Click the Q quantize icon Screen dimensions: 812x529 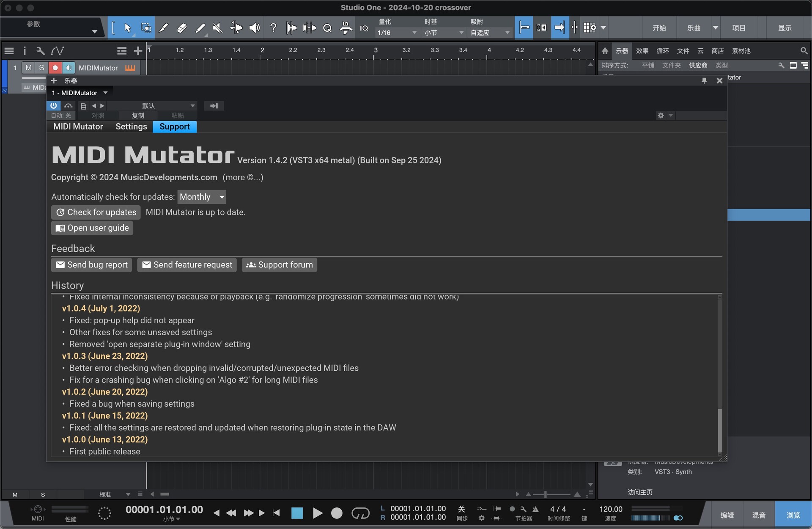click(x=327, y=28)
